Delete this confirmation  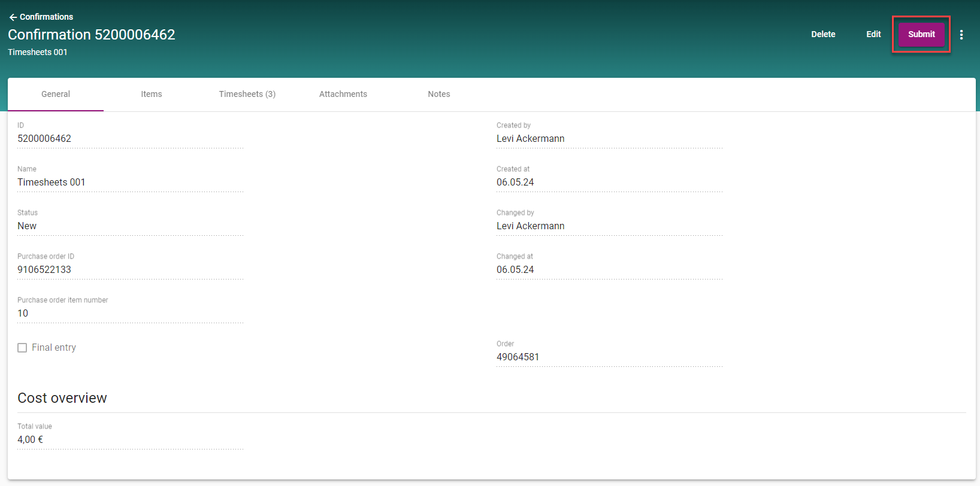click(x=822, y=34)
